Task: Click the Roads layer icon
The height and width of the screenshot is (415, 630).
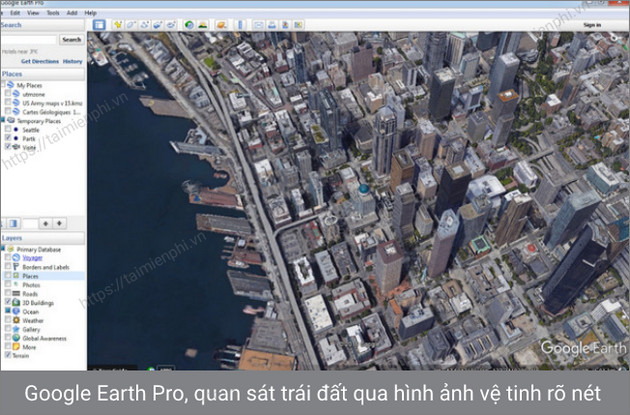Action: click(x=16, y=293)
